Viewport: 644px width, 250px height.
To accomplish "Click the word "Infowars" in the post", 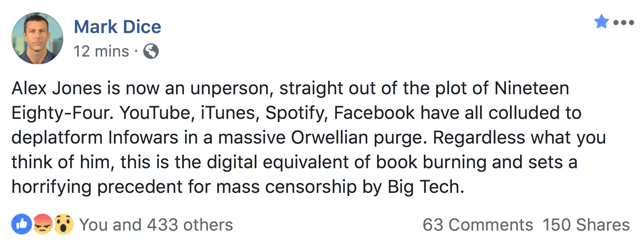I will click(143, 137).
